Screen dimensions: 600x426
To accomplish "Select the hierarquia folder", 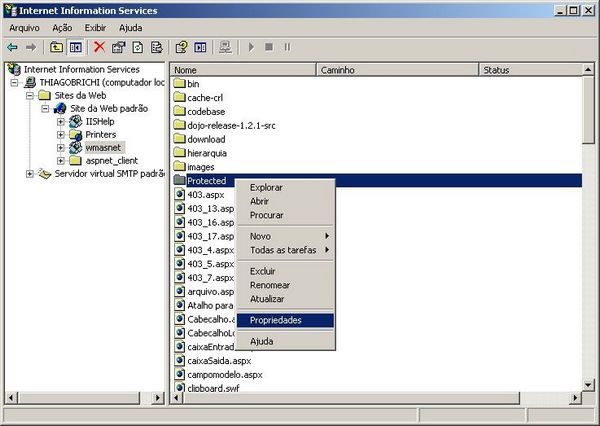I will [207, 153].
